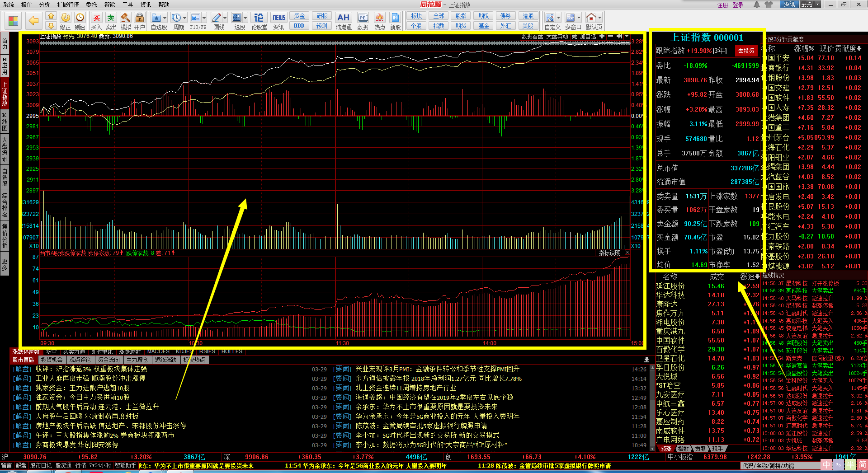Viewport: 868px width, 473px height.
Task: Click the yellow back arrow icon
Action: point(33,20)
